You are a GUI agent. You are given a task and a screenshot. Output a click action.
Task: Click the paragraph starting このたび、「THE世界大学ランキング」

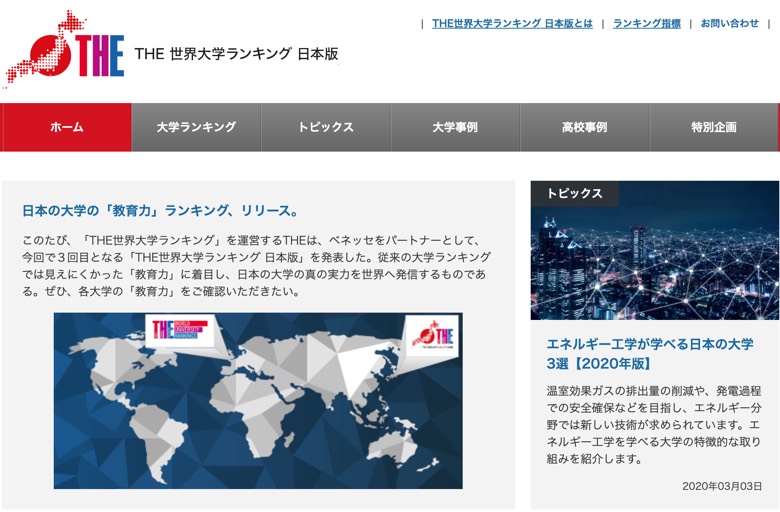[257, 266]
